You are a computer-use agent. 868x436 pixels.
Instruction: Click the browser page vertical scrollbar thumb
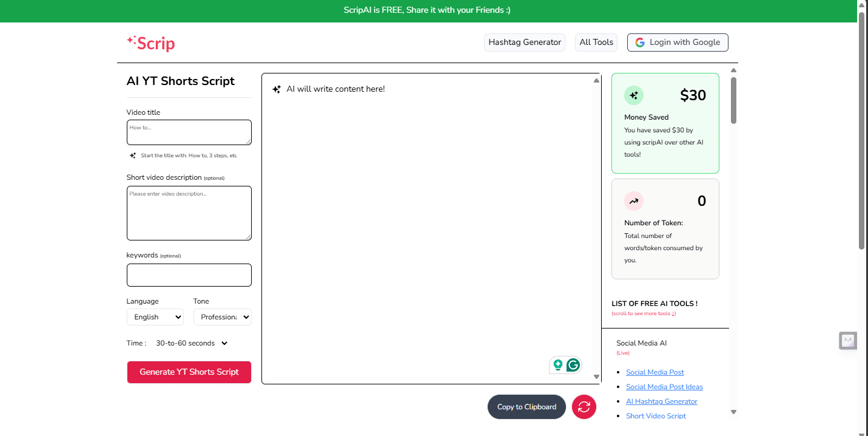pos(862,130)
